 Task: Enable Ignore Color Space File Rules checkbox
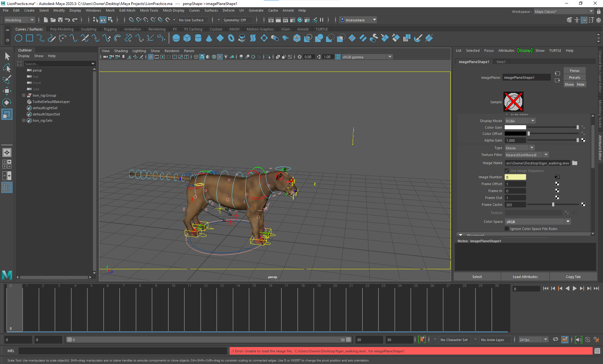[507, 229]
